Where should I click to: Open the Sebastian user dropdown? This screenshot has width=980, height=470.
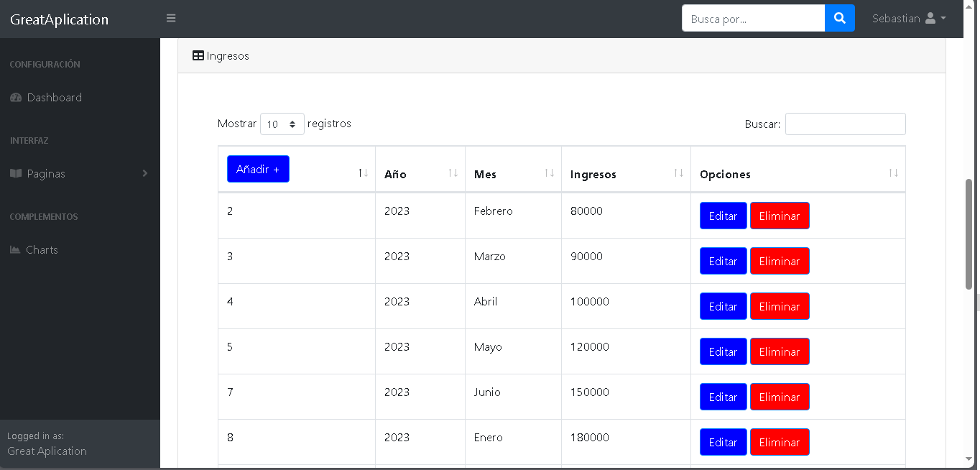(909, 19)
